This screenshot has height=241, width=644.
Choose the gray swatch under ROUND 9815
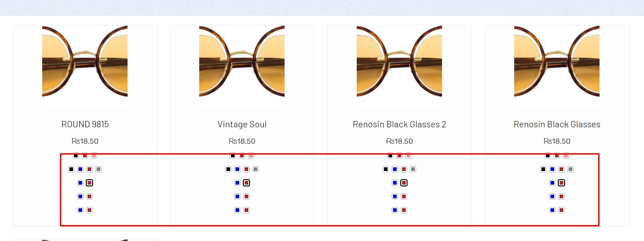[98, 169]
